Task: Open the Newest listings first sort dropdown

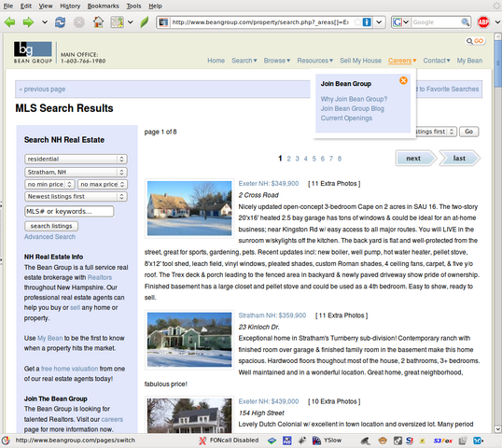Action: [x=76, y=196]
